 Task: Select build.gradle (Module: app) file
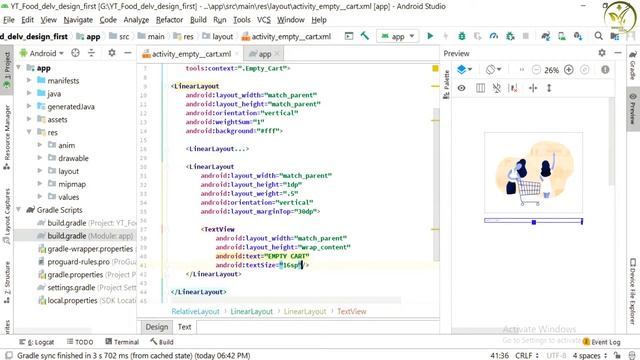pyautogui.click(x=90, y=236)
